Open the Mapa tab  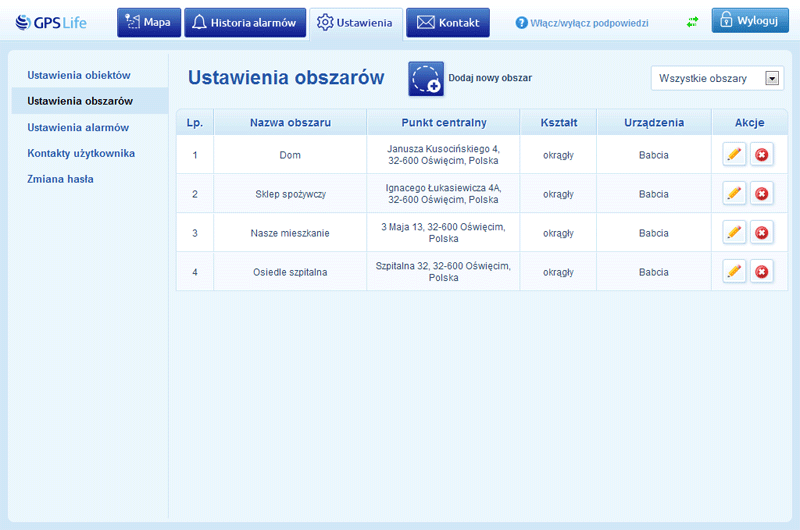point(149,22)
